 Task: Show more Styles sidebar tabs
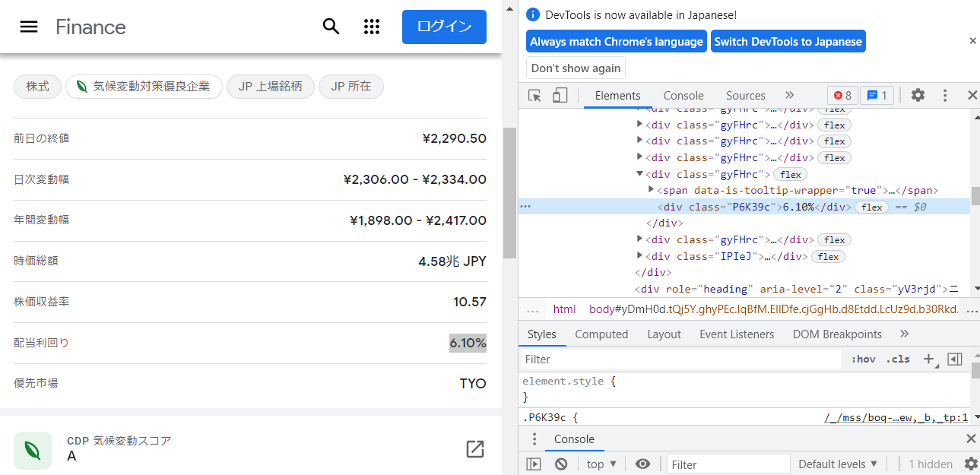pos(904,334)
